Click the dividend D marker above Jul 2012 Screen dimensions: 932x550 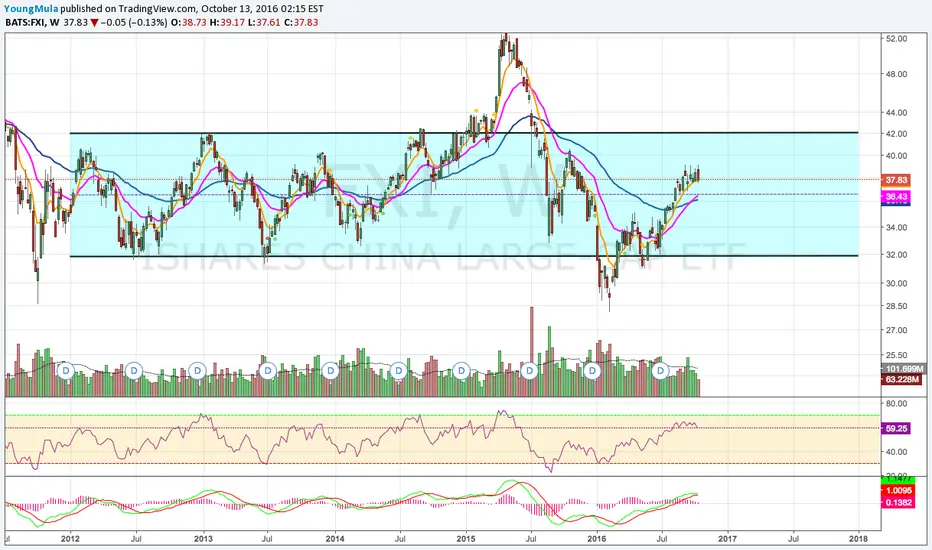[x=134, y=371]
